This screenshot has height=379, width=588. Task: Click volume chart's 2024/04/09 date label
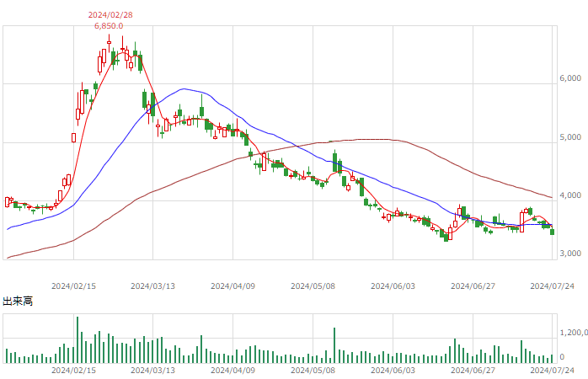[233, 371]
